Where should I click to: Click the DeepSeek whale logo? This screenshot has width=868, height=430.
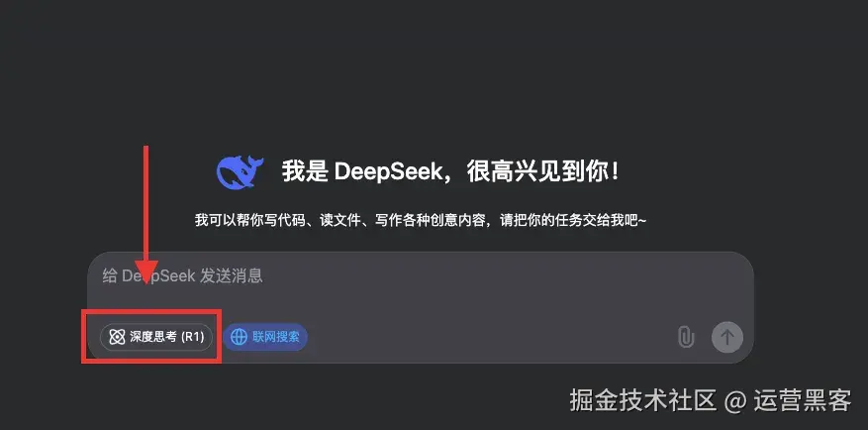click(x=240, y=171)
